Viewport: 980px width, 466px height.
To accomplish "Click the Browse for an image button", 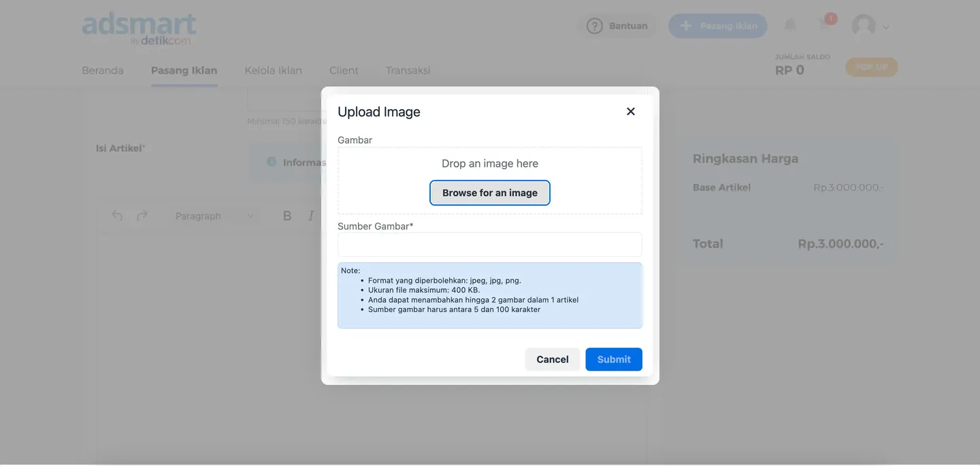I will coord(489,193).
